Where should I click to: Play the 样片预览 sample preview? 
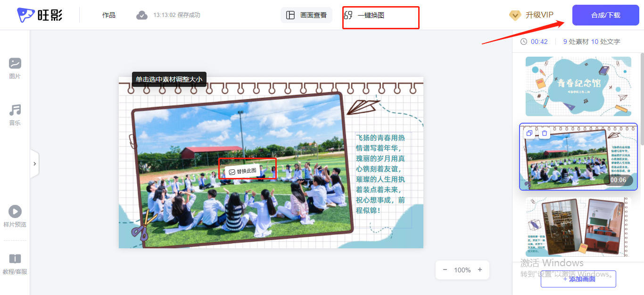(x=15, y=216)
